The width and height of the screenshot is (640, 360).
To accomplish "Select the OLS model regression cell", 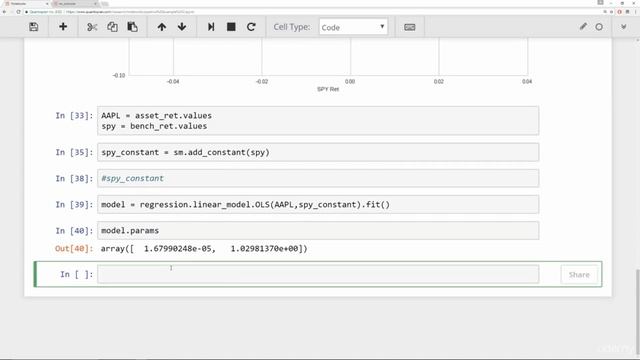I will coord(318,204).
